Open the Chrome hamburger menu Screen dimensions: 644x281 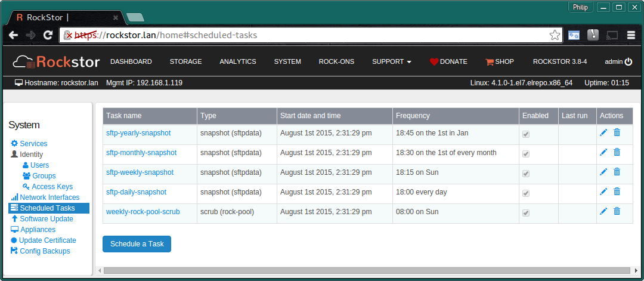[631, 35]
